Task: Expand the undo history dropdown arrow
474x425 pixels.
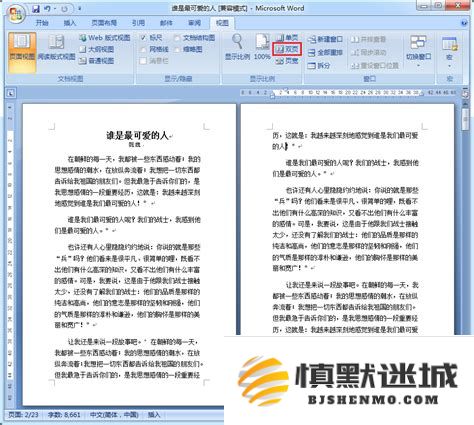Action: coord(55,8)
